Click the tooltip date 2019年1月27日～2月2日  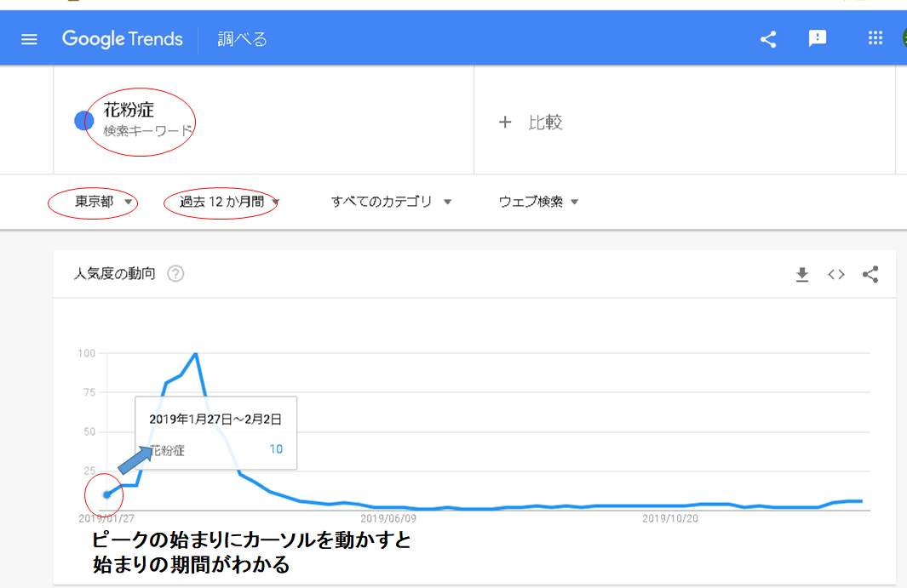pyautogui.click(x=215, y=420)
